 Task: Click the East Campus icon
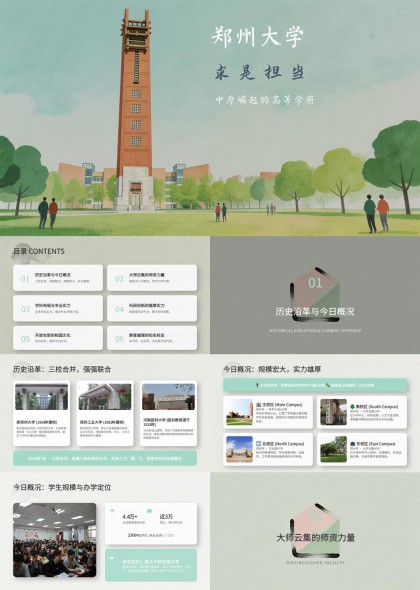353,444
